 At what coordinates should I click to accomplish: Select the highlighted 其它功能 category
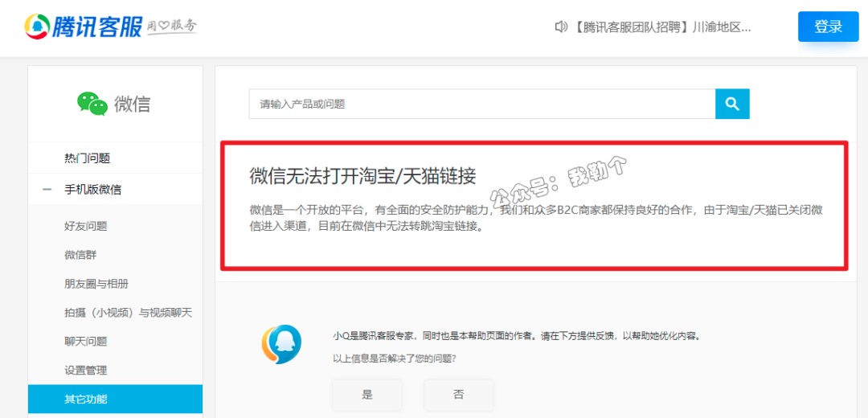(115, 399)
